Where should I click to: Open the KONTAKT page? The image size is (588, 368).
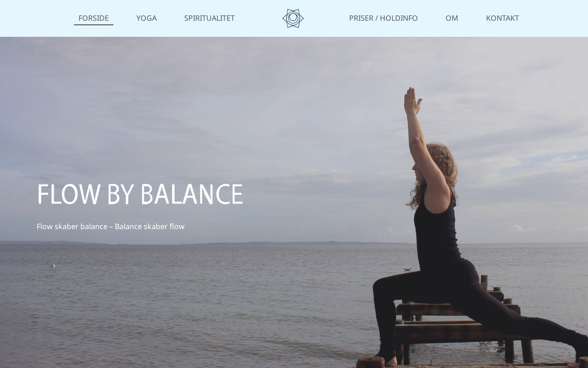click(503, 18)
